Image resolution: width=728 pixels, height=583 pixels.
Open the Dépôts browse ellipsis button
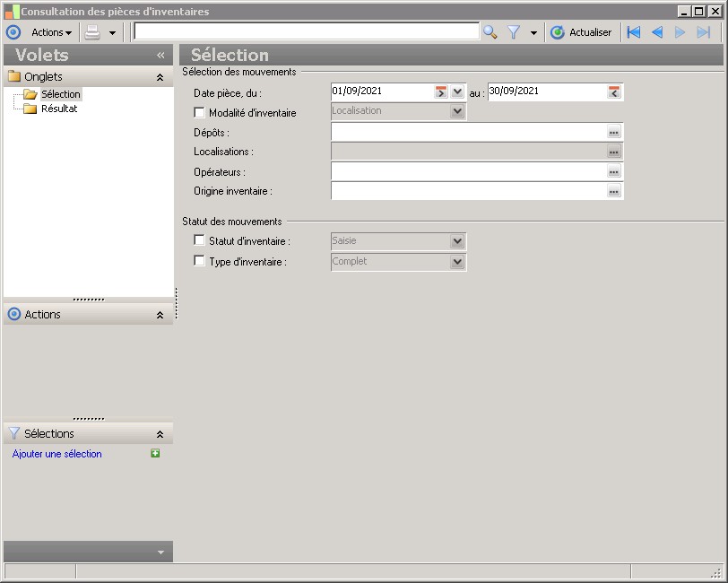[614, 132]
